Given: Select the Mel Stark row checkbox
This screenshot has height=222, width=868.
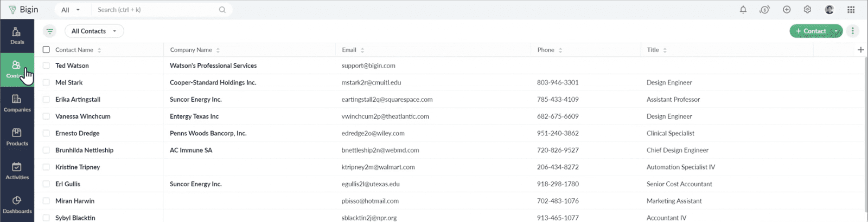Looking at the screenshot, I should [x=46, y=82].
